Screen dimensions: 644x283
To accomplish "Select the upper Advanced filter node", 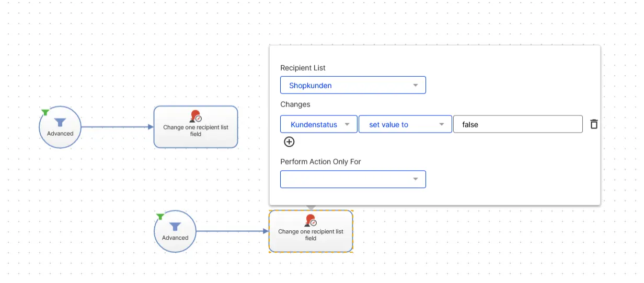I will [x=60, y=127].
